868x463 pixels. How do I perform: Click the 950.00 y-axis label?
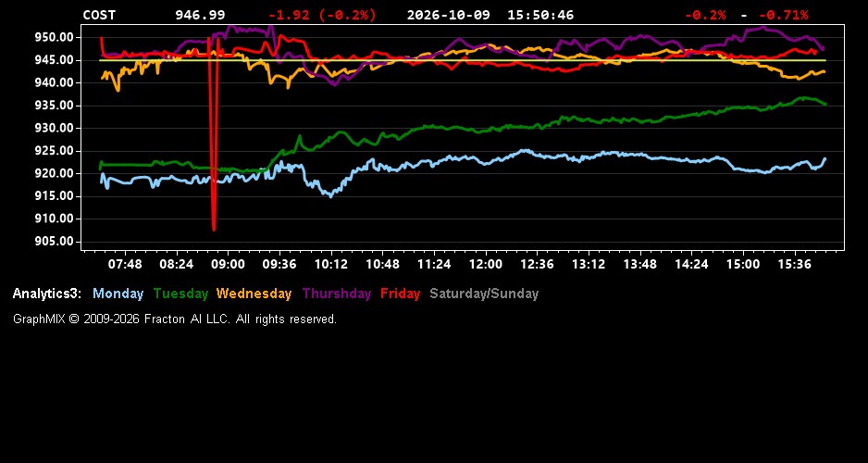[x=55, y=38]
